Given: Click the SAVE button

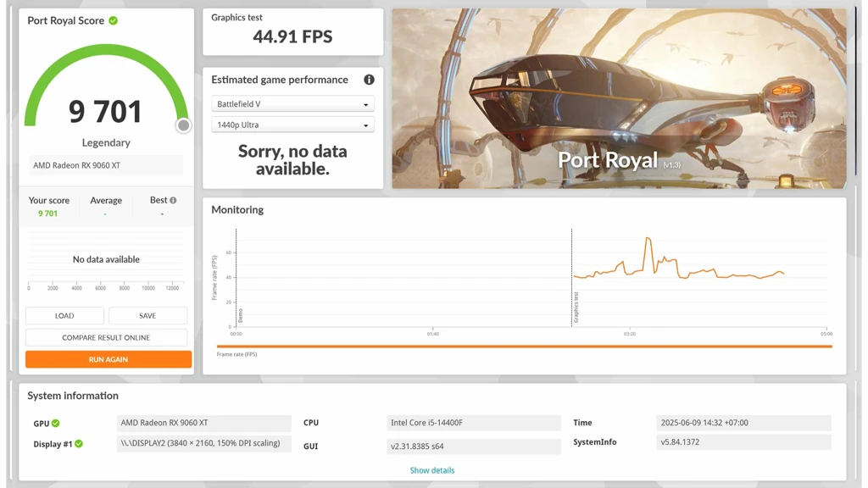Looking at the screenshot, I should coord(147,315).
